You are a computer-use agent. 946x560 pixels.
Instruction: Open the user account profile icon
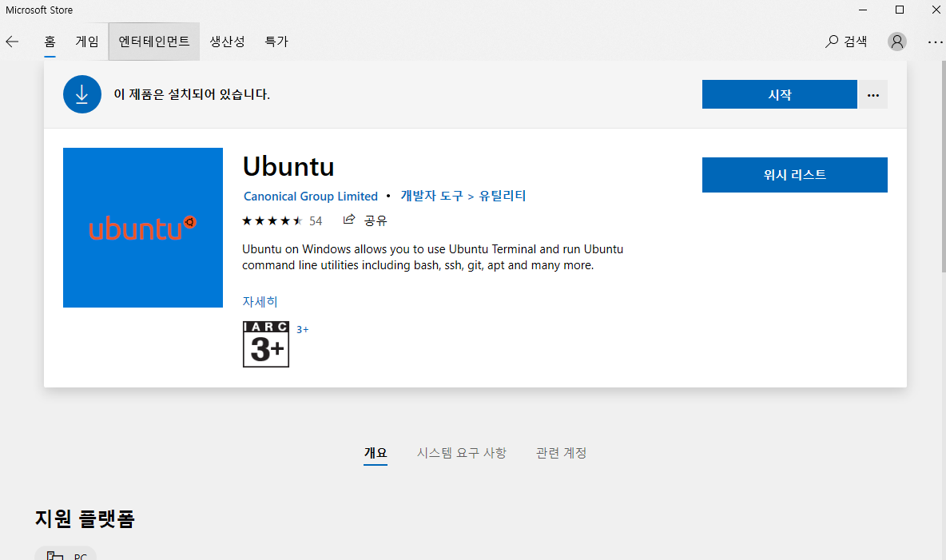click(897, 42)
